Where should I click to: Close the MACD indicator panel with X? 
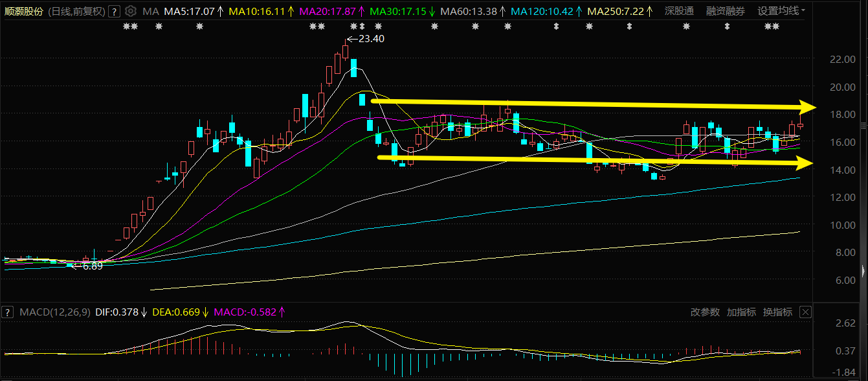805,312
